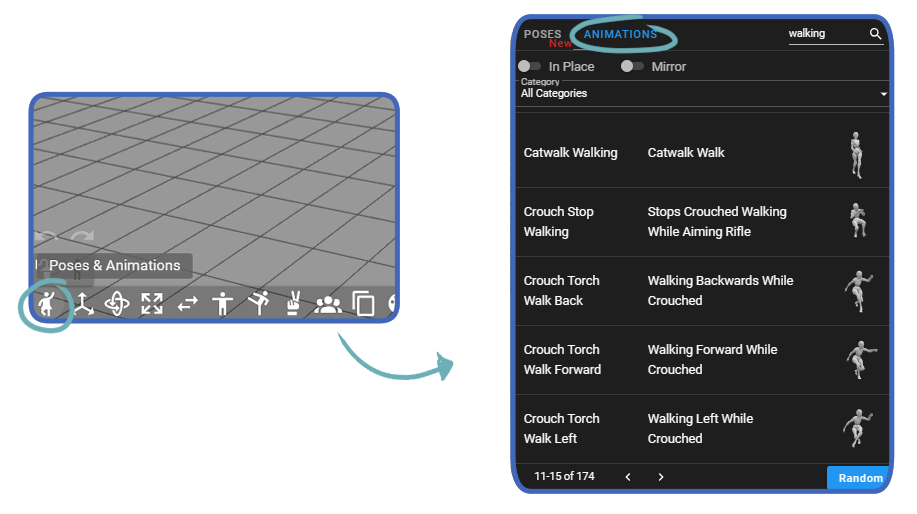Click the Catwalk Walk description text

point(686,153)
